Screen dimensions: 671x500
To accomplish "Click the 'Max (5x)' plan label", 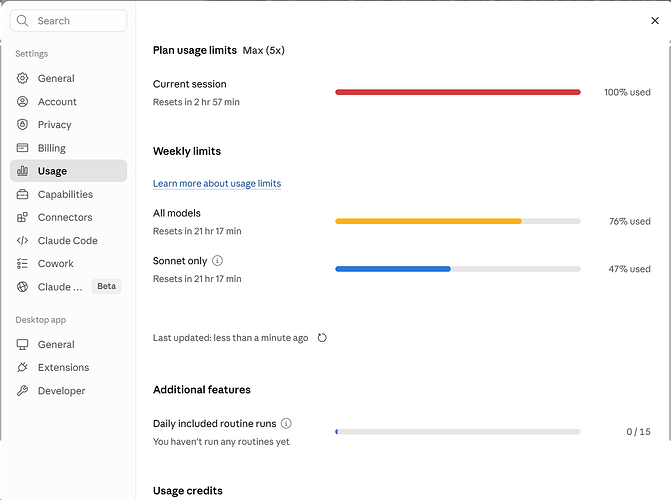I will pyautogui.click(x=264, y=51).
